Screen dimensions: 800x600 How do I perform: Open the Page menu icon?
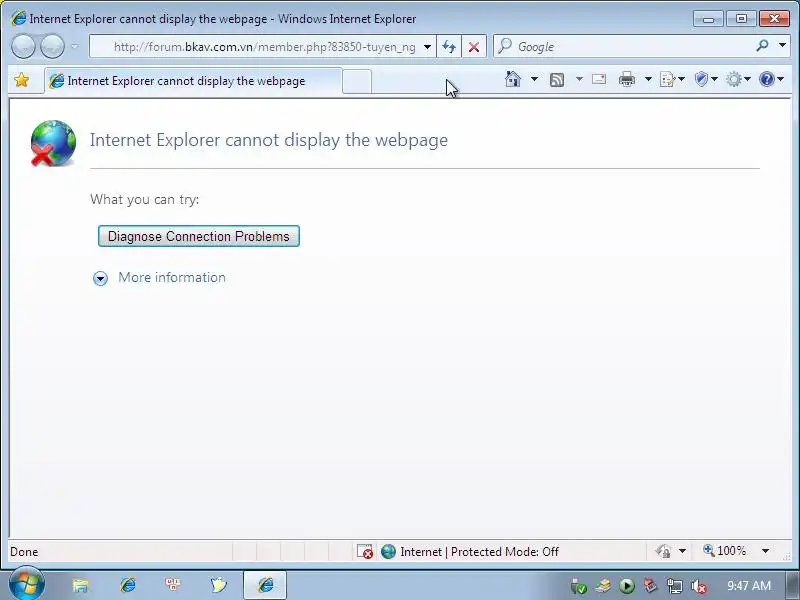pos(671,80)
